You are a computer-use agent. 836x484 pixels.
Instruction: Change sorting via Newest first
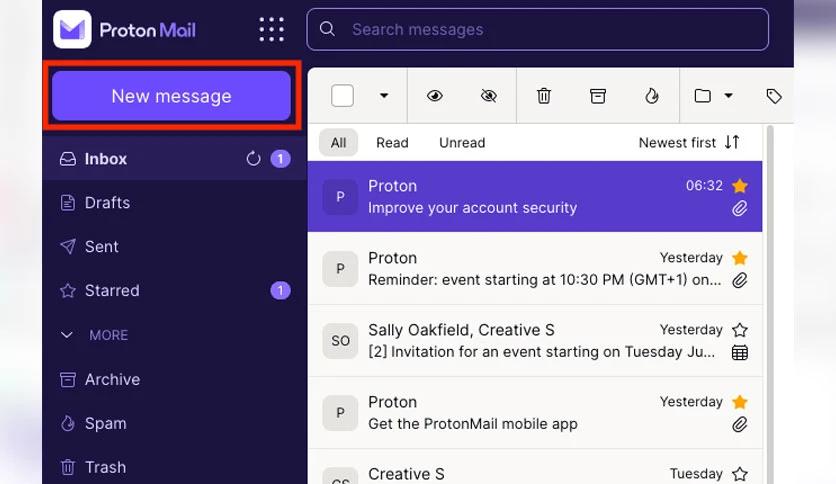click(689, 143)
